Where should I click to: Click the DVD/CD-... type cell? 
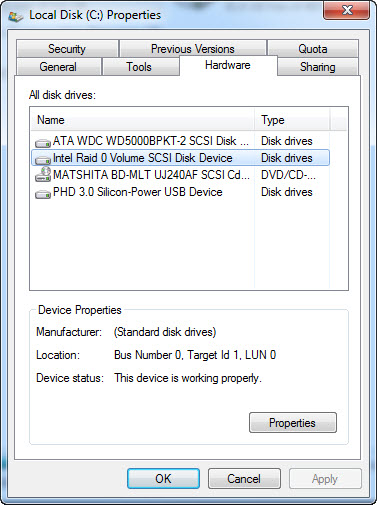288,175
